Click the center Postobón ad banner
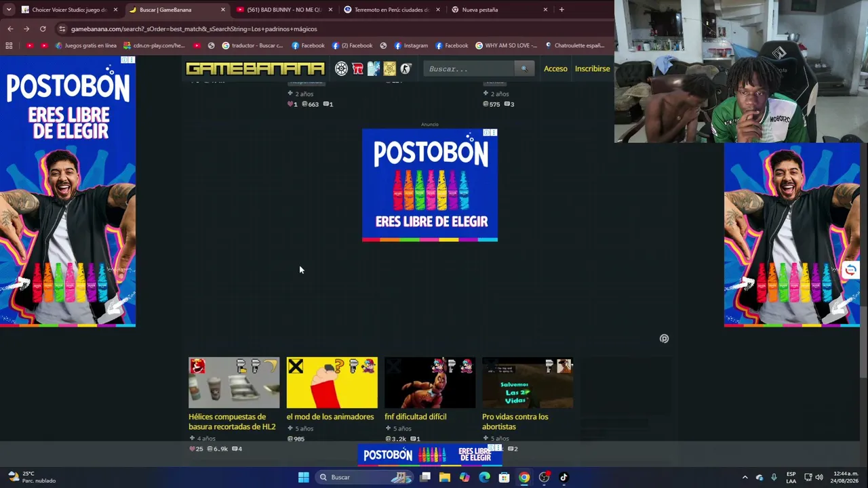Image resolution: width=868 pixels, height=488 pixels. [430, 185]
